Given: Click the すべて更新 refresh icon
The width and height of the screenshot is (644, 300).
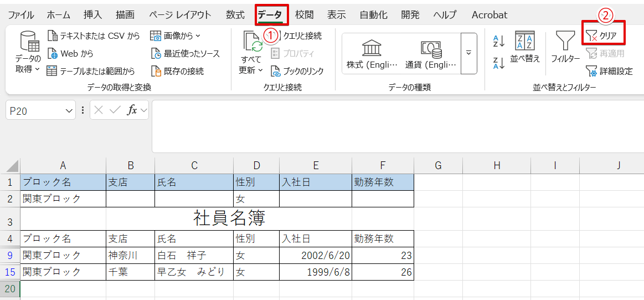Looking at the screenshot, I should 253,42.
